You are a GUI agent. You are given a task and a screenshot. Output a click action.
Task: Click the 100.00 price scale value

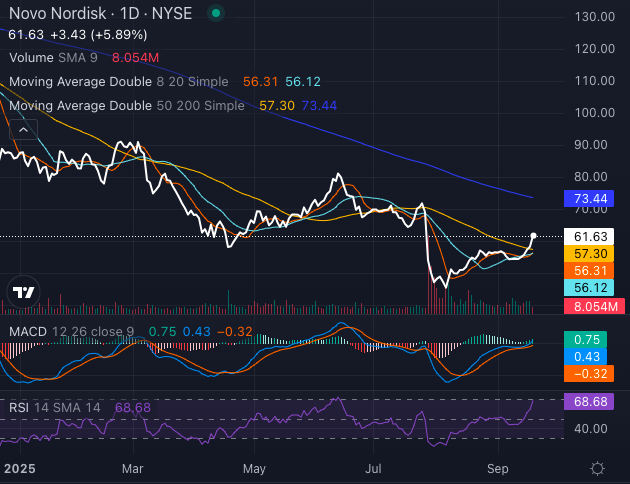tap(595, 113)
